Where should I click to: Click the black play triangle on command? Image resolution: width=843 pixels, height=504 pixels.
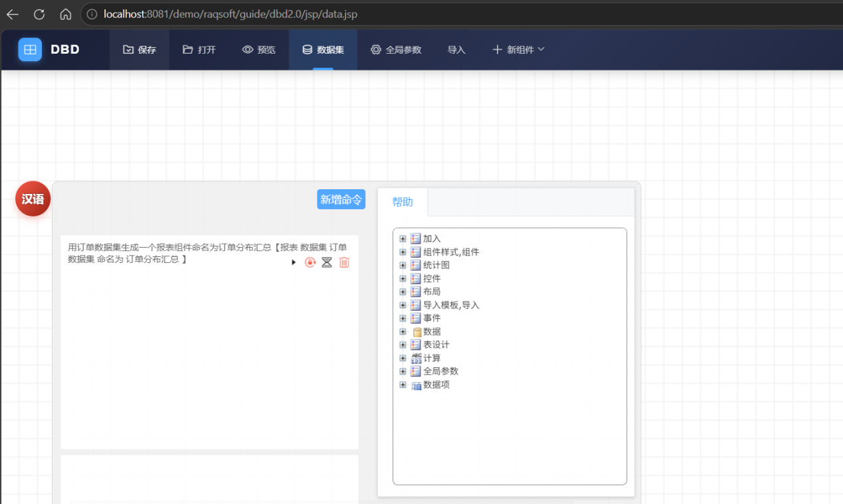point(294,262)
